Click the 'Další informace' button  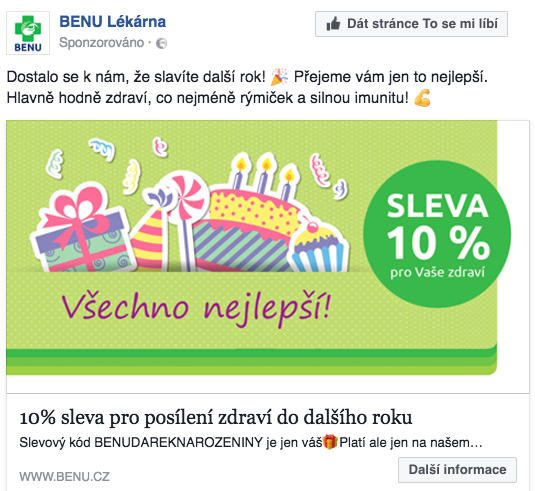(457, 470)
